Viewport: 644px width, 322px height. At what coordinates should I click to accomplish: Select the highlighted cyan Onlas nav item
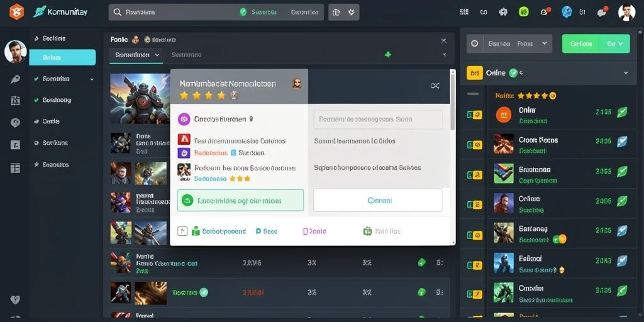coord(62,57)
